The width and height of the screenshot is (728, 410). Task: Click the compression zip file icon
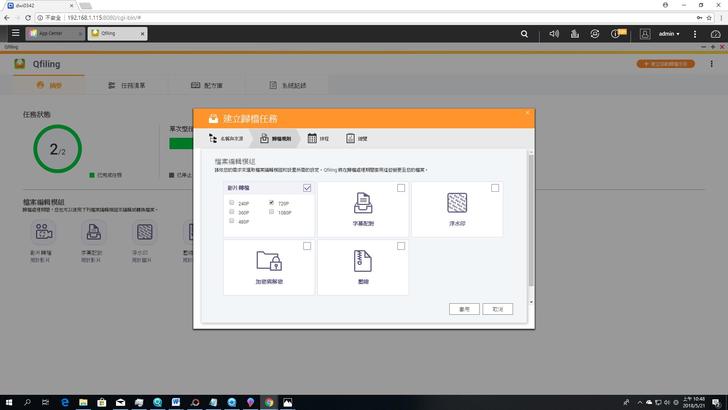pyautogui.click(x=362, y=262)
